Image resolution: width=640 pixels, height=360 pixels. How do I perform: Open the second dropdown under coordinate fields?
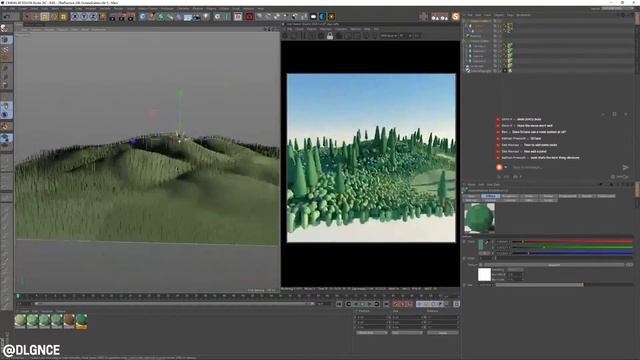[x=407, y=333]
